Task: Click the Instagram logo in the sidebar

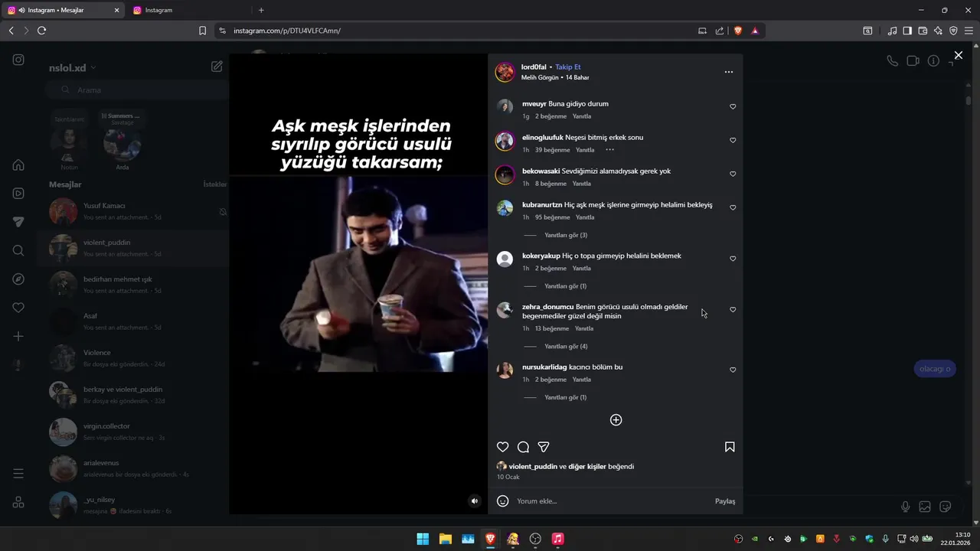Action: click(x=18, y=60)
